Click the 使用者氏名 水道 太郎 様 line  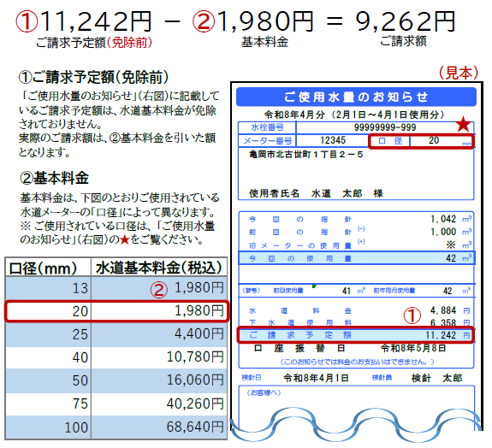pos(316,193)
